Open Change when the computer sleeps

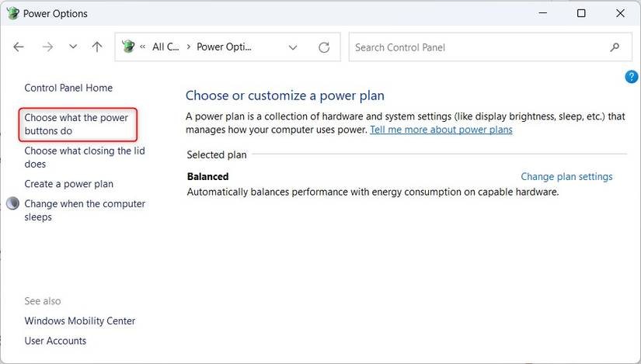pos(85,210)
